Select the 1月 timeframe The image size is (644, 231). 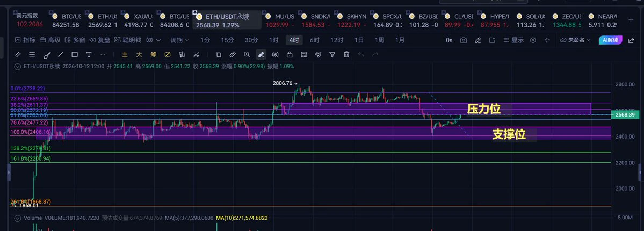(x=400, y=40)
